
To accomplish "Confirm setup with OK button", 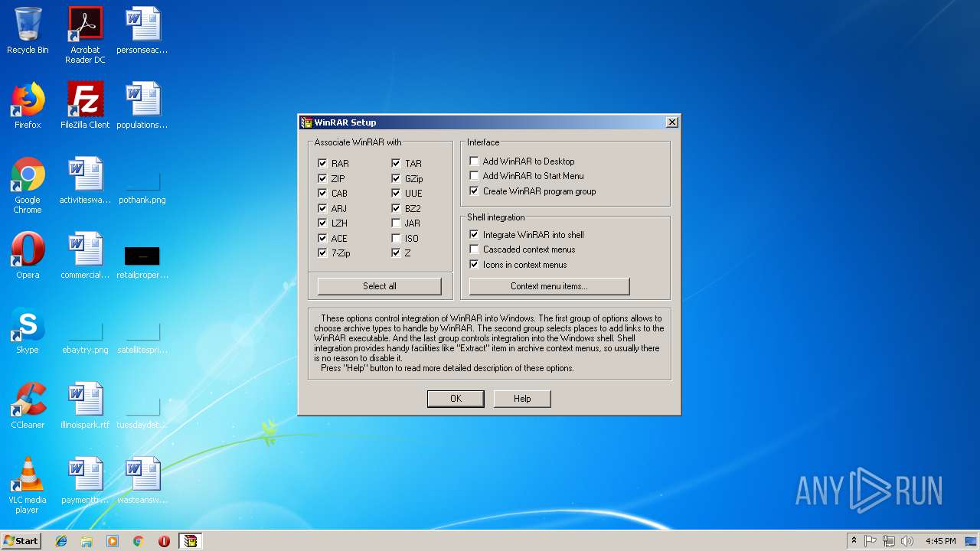I will pyautogui.click(x=456, y=399).
